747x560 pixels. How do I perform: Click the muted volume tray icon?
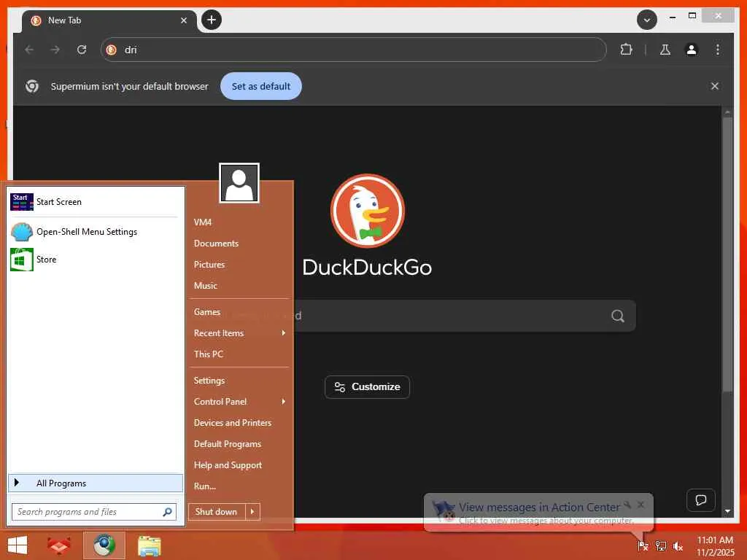678,545
